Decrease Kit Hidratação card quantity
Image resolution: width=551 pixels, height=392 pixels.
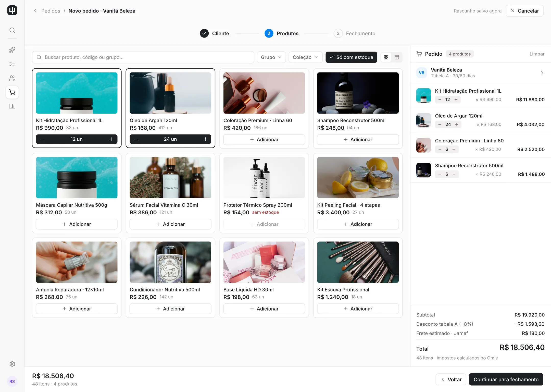[42, 139]
